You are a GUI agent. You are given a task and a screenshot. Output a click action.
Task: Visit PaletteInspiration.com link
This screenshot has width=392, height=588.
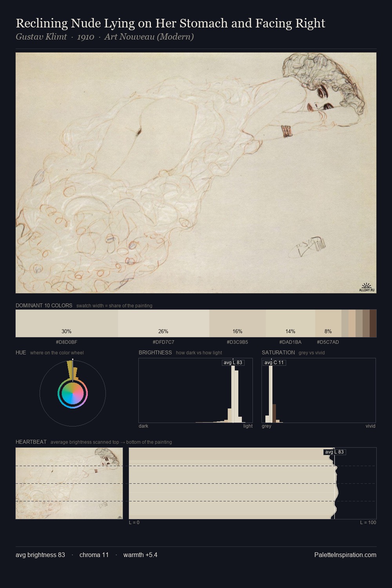345,555
